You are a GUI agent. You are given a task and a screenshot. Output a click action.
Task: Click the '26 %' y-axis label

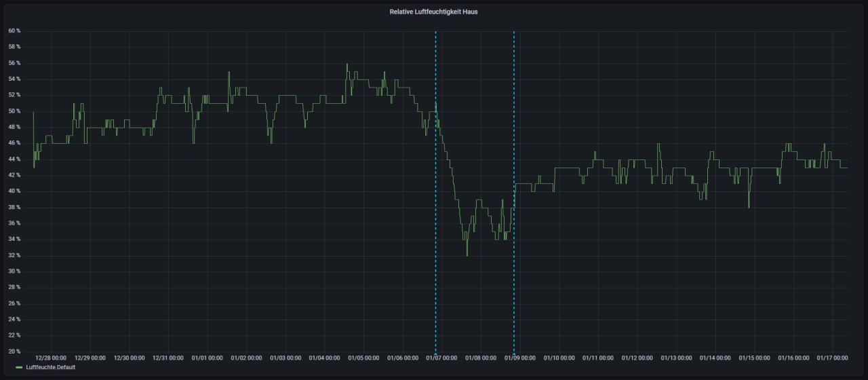(14, 303)
